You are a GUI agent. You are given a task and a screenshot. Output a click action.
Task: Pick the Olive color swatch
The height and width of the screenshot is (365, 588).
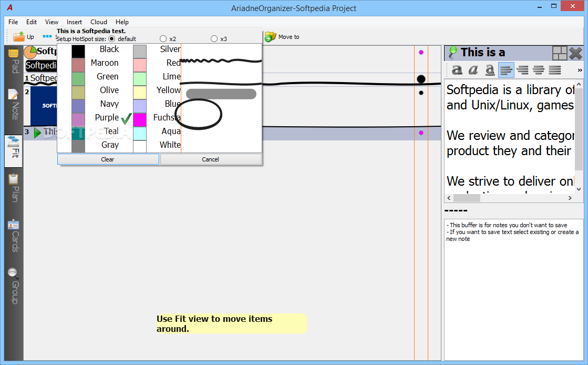tap(78, 92)
